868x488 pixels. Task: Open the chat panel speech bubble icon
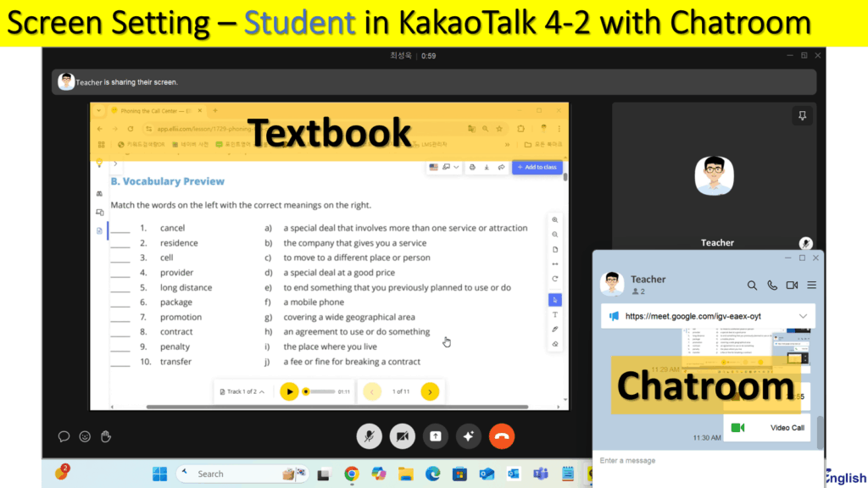point(64,436)
